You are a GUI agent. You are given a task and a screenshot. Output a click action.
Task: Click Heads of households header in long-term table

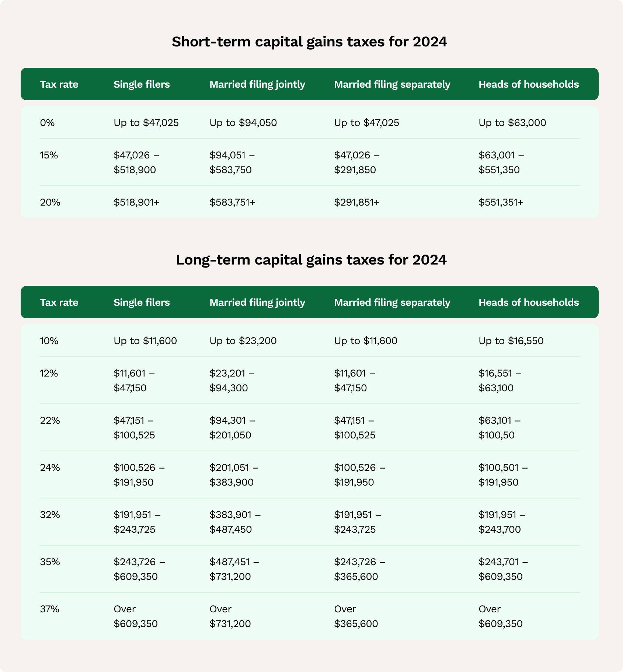(529, 302)
